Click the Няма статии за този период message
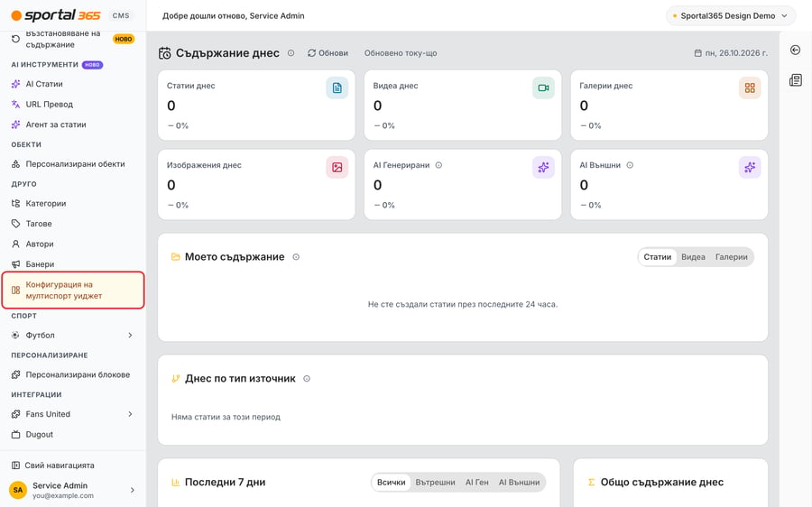Image resolution: width=812 pixels, height=507 pixels. click(226, 417)
